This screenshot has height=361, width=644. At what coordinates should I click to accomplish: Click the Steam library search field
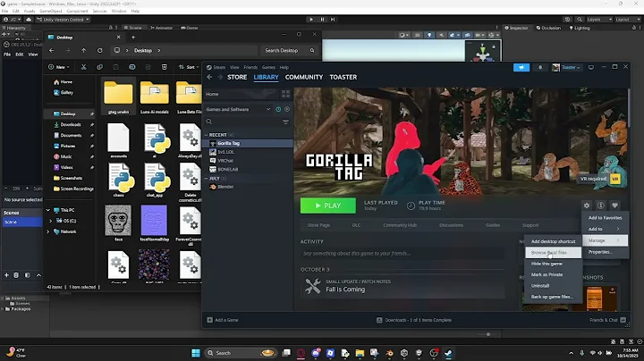click(x=242, y=122)
